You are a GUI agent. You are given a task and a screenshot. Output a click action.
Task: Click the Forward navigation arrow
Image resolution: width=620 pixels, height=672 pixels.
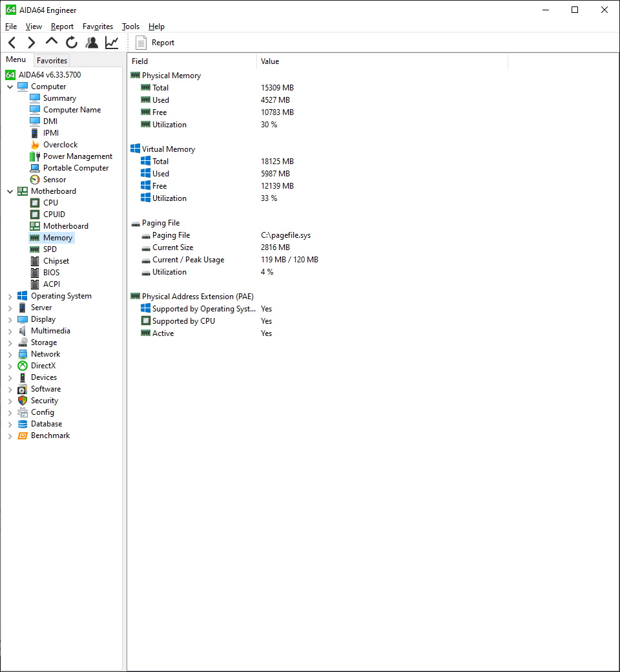(x=31, y=43)
